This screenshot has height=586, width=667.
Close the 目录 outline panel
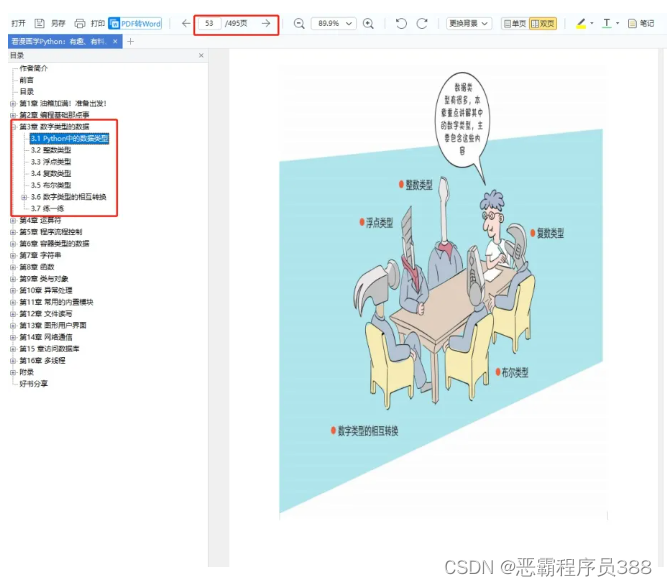tap(201, 55)
